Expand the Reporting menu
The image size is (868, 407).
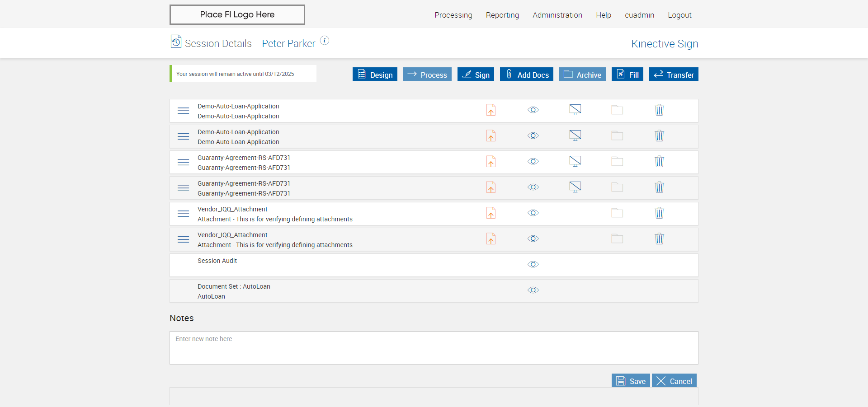tap(502, 15)
